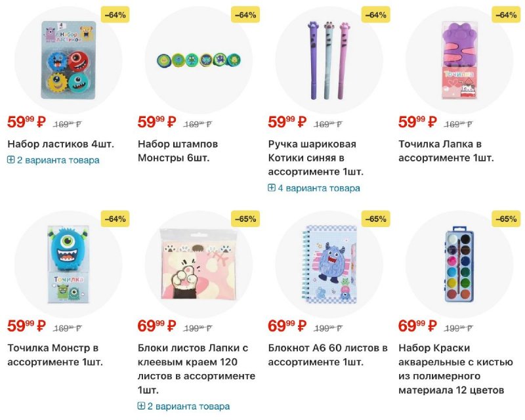
Task: Open the eraser set product image
Action: (68, 60)
